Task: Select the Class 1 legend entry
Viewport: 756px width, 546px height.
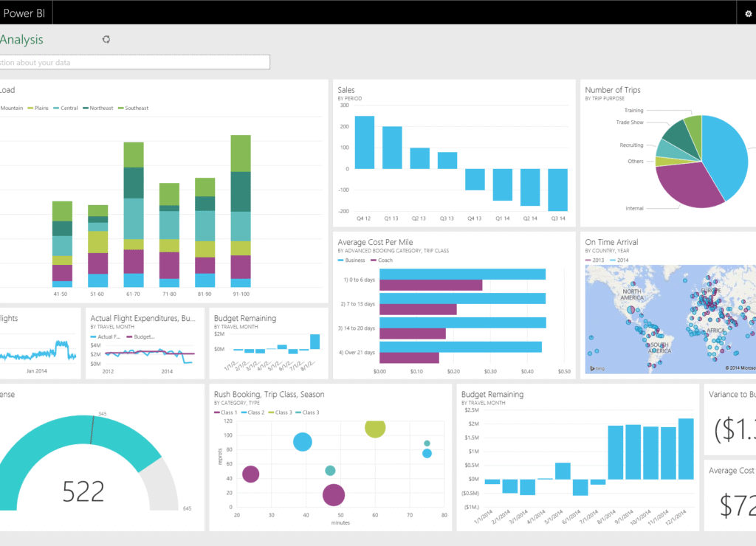Action: (x=225, y=412)
